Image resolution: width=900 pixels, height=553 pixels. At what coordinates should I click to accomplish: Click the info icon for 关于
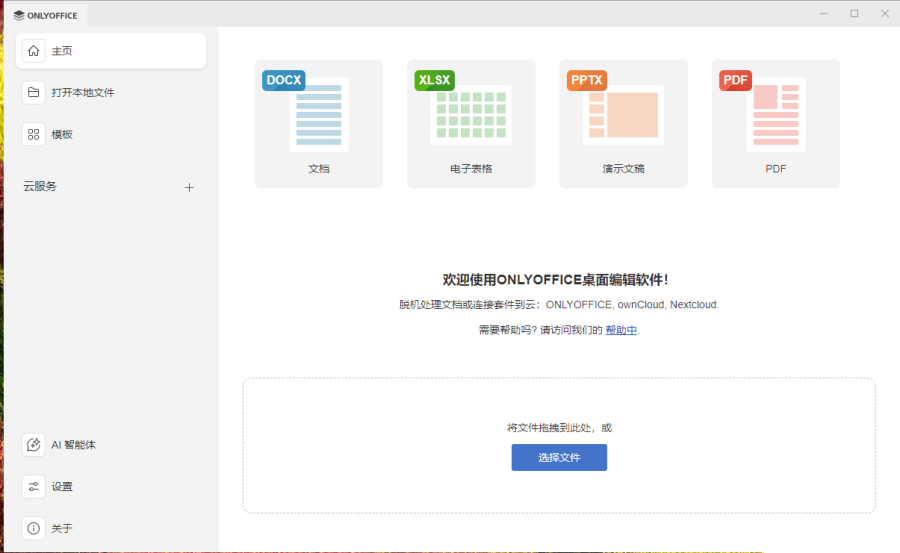[33, 528]
